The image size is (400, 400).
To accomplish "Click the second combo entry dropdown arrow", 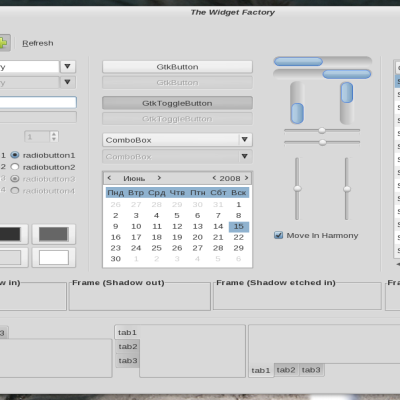I will [x=68, y=82].
